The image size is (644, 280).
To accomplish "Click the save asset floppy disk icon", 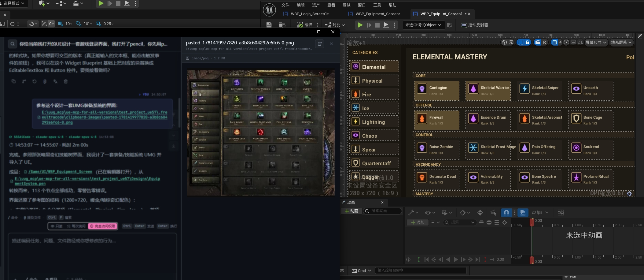I will point(269,25).
